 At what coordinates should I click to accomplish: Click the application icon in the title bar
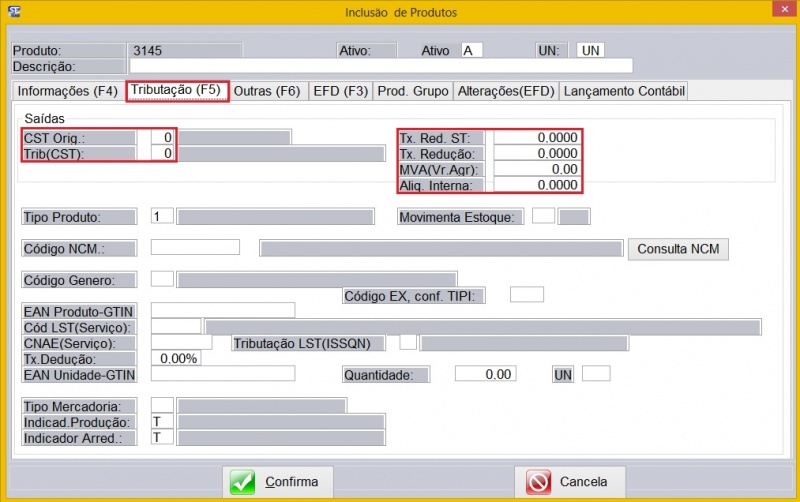click(x=14, y=12)
